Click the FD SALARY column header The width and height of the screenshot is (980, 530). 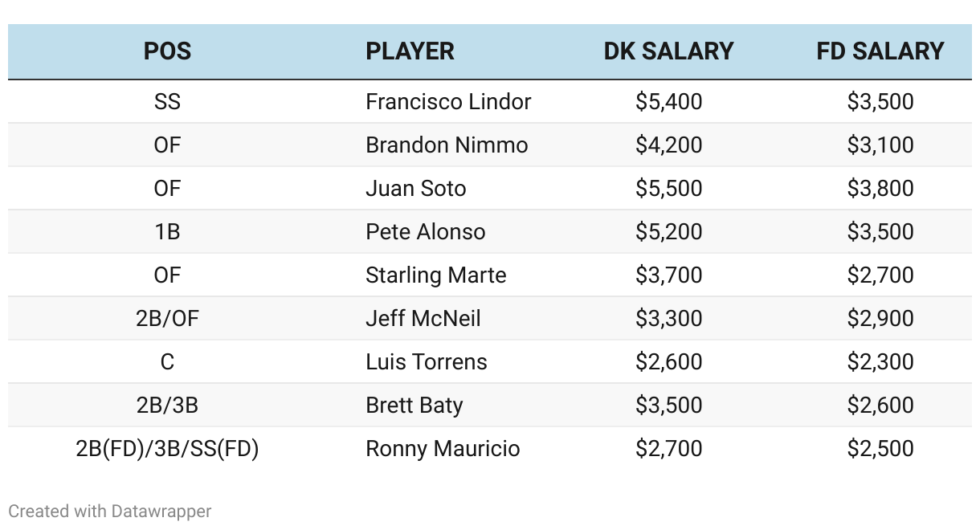coord(880,51)
